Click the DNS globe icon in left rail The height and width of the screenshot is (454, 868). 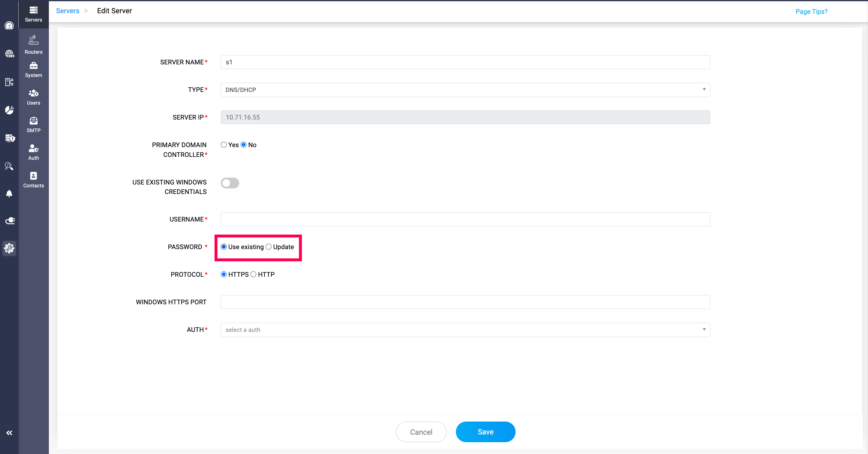coord(9,53)
